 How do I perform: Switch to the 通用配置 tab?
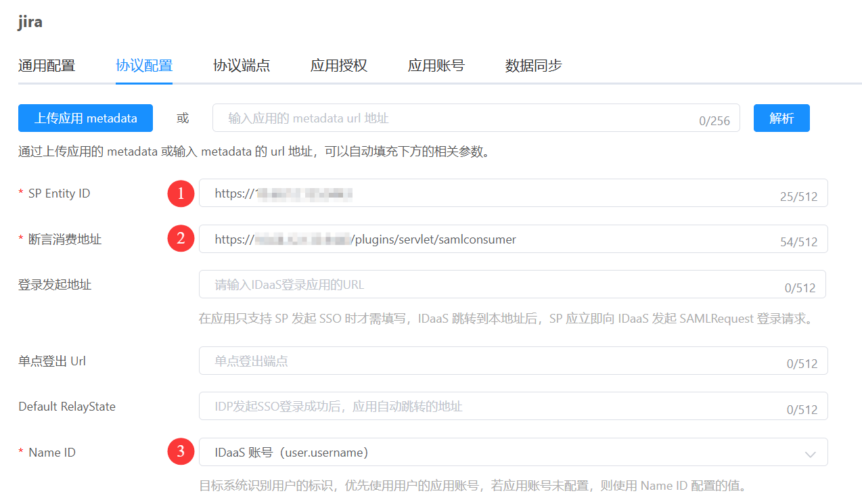tap(47, 66)
